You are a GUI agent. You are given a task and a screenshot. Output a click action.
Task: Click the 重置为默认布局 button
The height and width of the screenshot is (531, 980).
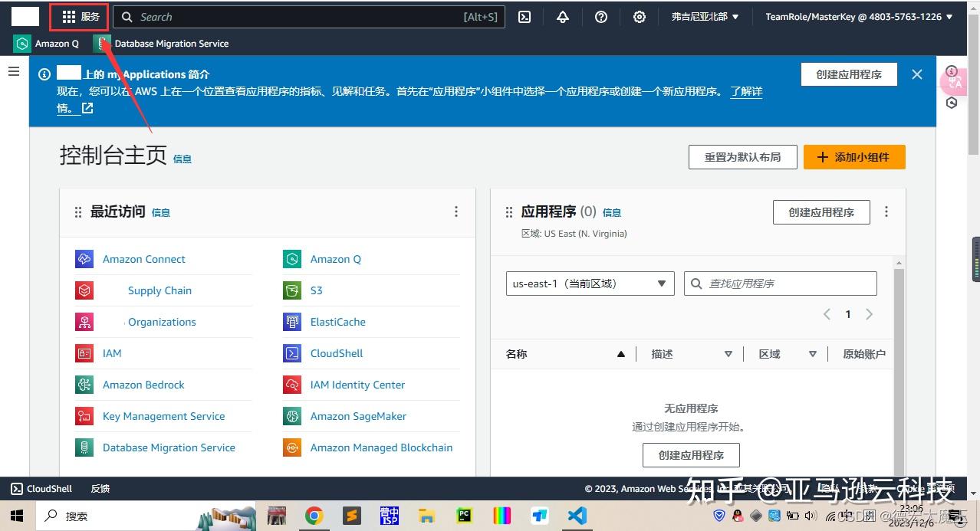[742, 157]
